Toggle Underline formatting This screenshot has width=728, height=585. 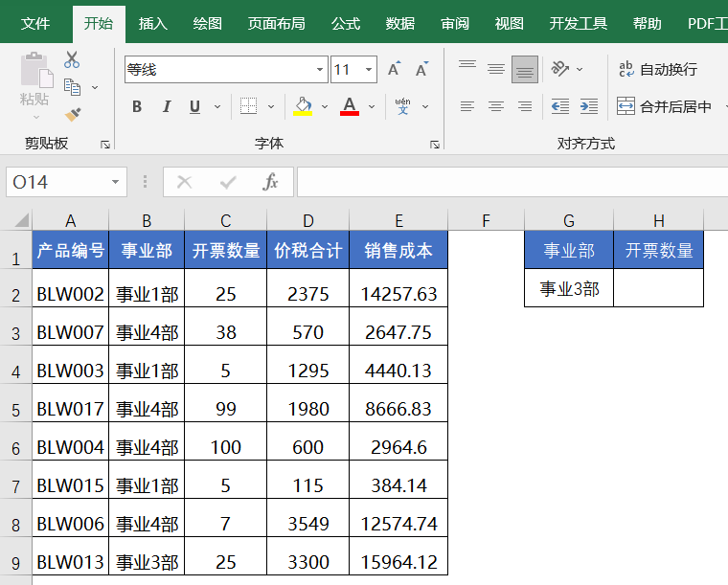click(195, 106)
